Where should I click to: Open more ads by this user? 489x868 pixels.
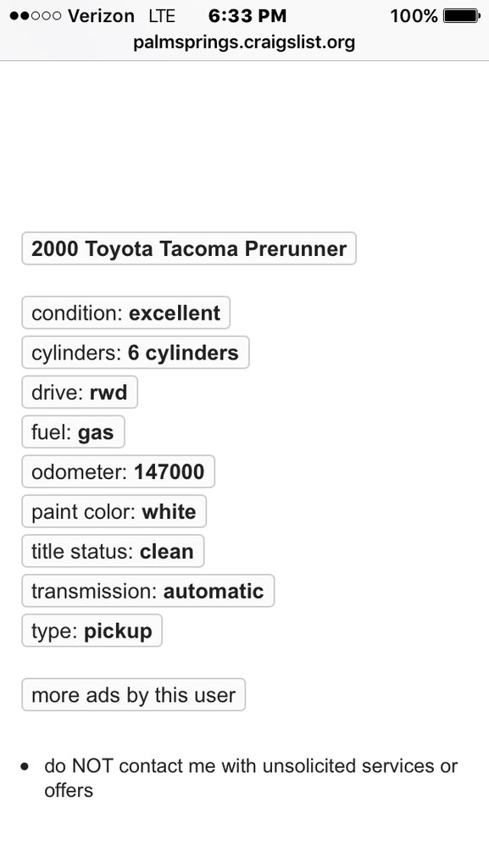pos(133,695)
